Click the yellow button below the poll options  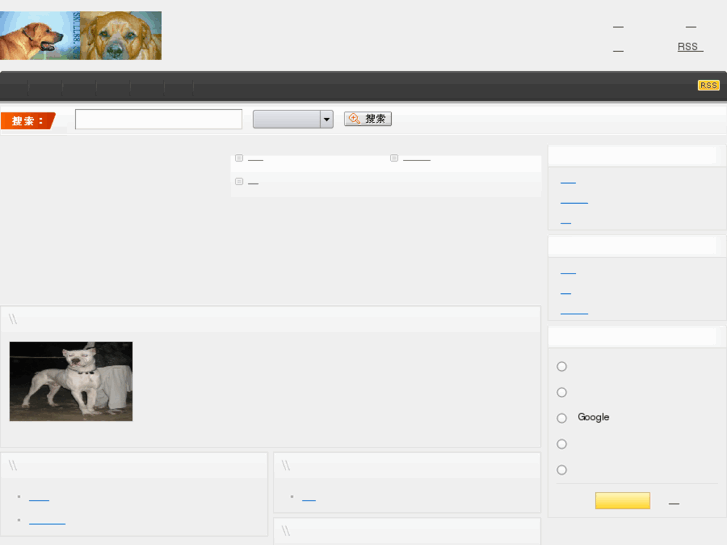(x=622, y=500)
